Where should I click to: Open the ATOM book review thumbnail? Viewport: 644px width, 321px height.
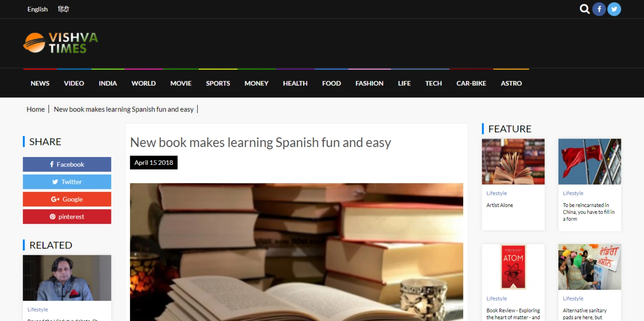513,267
